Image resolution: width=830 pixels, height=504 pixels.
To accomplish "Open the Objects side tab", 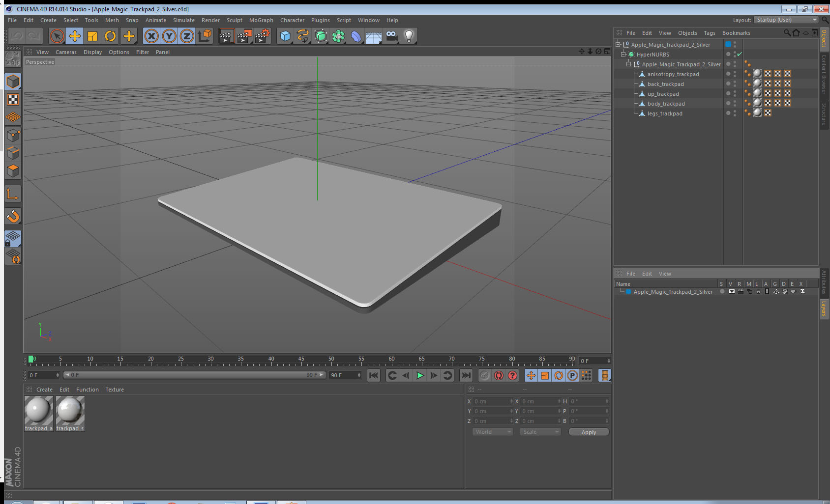I will 824,38.
